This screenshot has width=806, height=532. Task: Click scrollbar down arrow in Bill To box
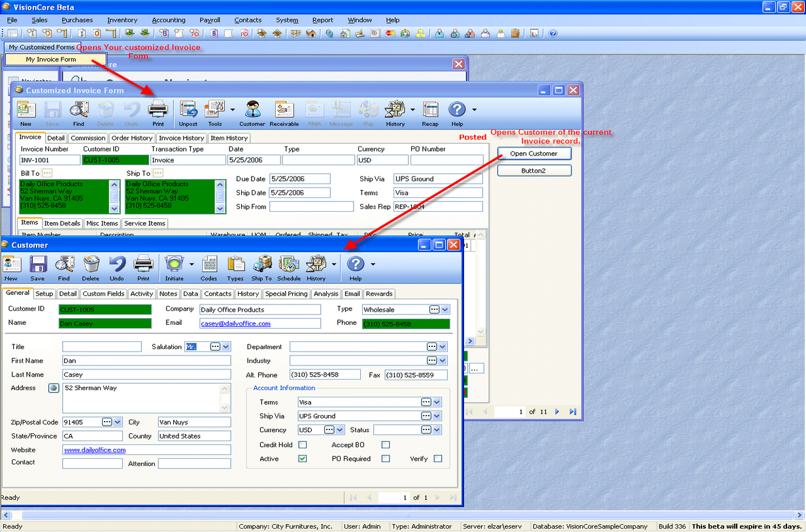[115, 208]
